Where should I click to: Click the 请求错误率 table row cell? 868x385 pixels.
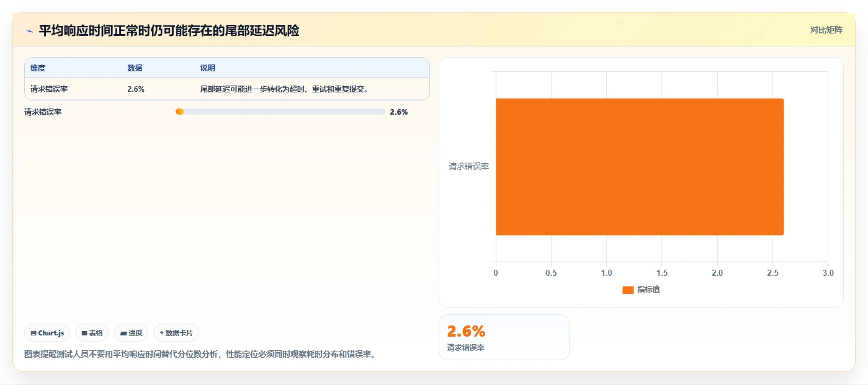pos(49,89)
